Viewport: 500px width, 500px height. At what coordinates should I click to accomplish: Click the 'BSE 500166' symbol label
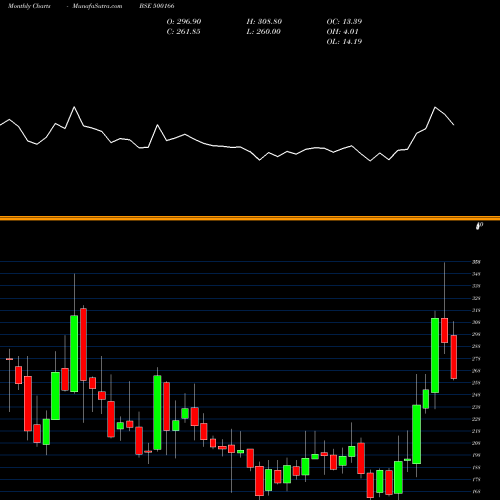click(x=157, y=6)
